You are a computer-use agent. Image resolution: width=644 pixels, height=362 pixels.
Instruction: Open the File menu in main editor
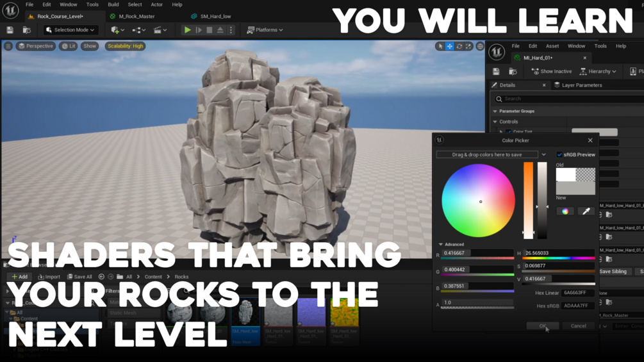29,4
